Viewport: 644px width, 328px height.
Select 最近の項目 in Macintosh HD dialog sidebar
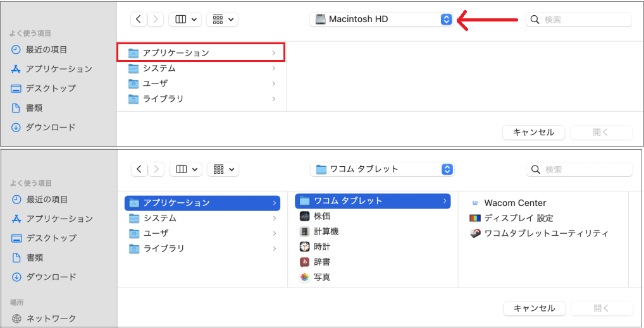39,50
